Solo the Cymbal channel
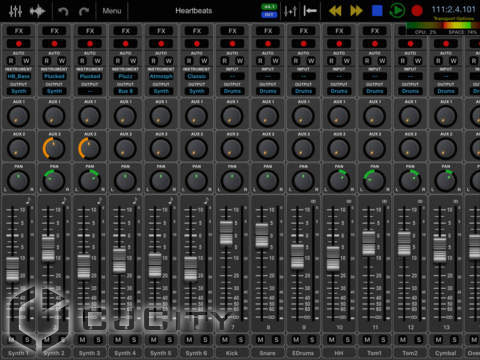 tap(454, 340)
